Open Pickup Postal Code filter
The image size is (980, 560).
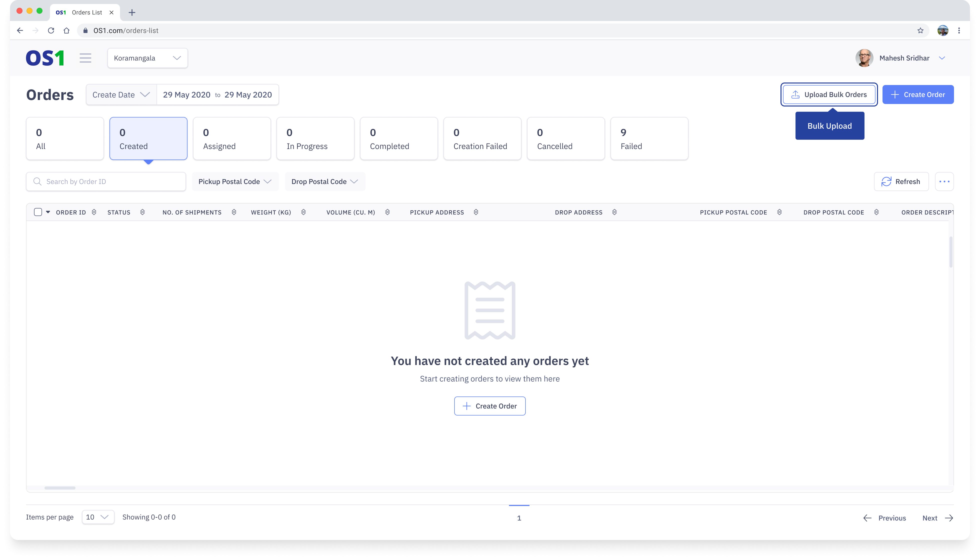pos(234,181)
